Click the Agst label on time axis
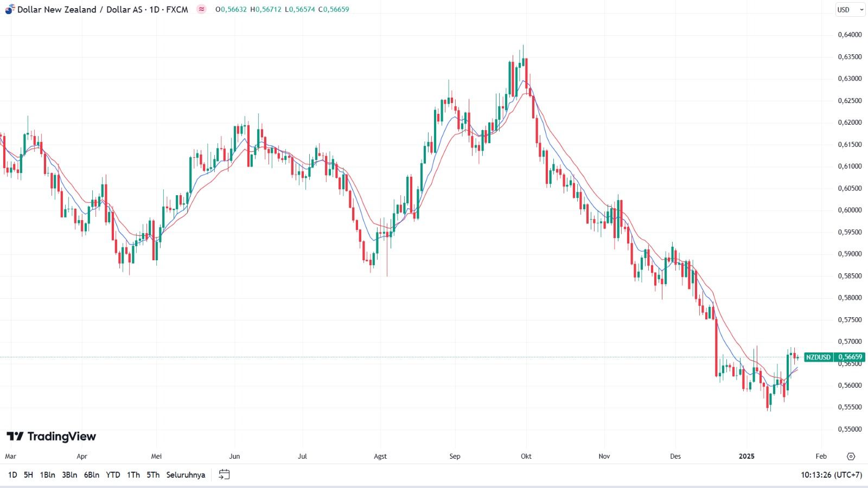Viewport: 868px width, 488px height. click(380, 457)
